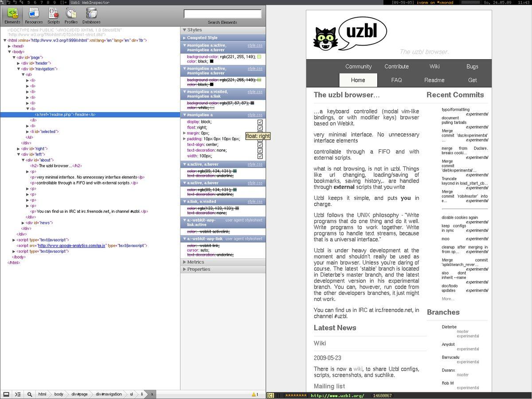Click the light green rgb(221, 255, 149) swatch in the first rule
Screen dimensions: 532x399
coord(259,57)
